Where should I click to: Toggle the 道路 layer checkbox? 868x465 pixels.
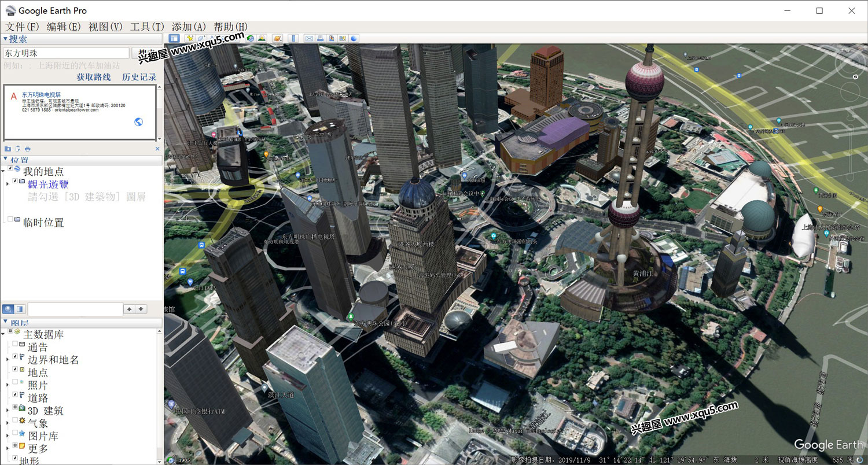click(x=15, y=394)
